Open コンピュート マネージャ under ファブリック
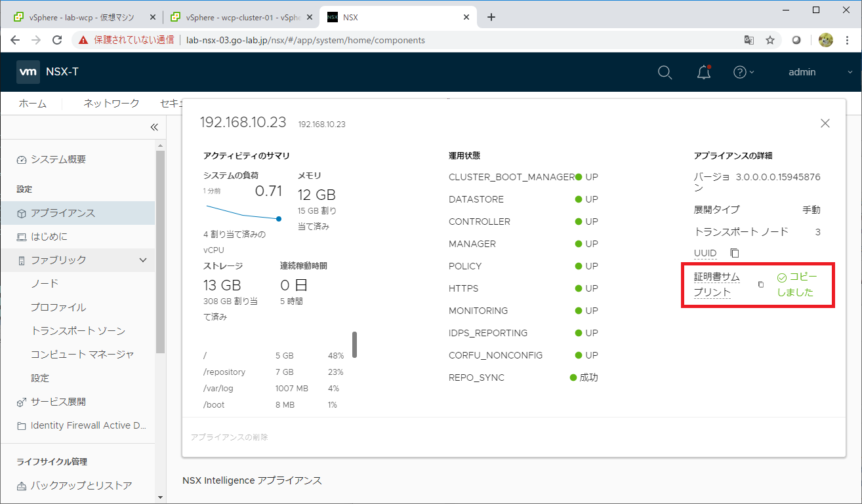The image size is (862, 504). click(x=83, y=355)
